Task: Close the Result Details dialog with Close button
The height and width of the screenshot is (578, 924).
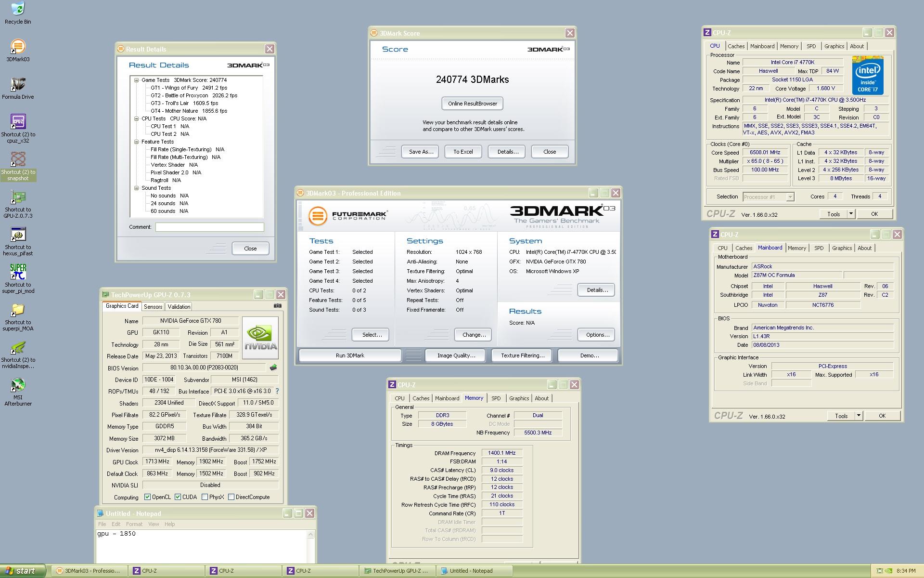Action: 250,249
